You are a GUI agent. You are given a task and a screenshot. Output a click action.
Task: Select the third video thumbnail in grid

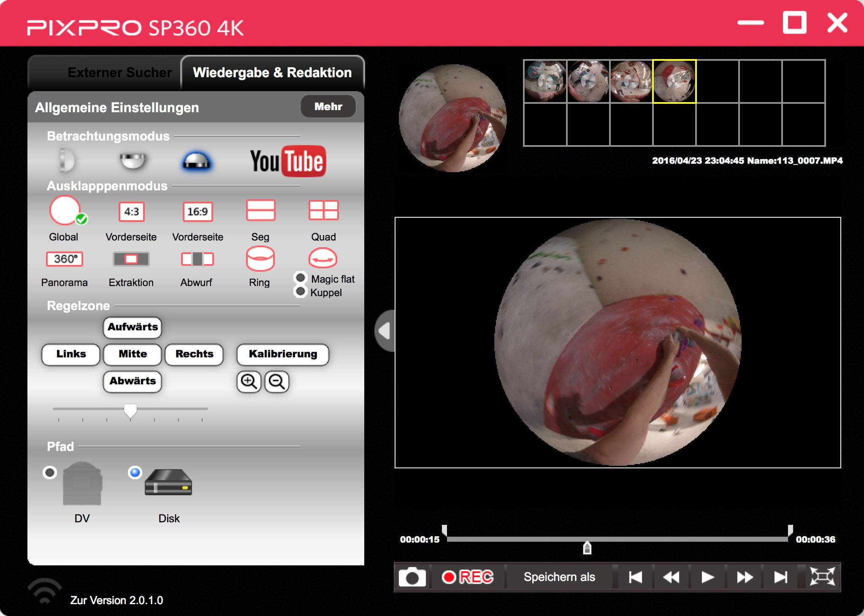631,81
